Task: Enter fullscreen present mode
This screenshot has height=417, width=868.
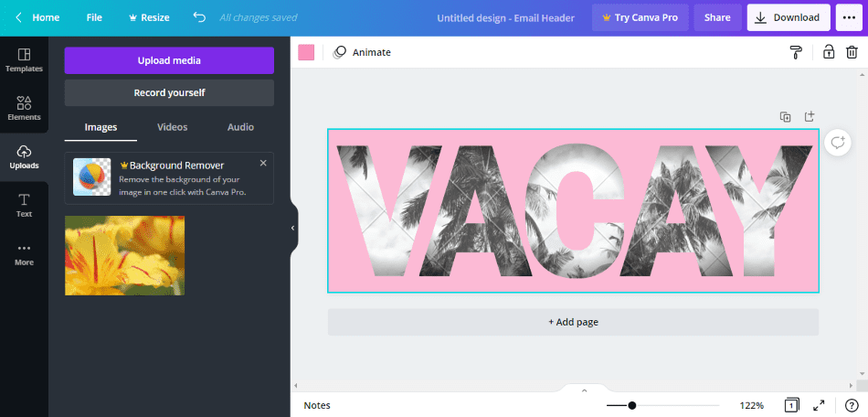Action: pyautogui.click(x=819, y=405)
